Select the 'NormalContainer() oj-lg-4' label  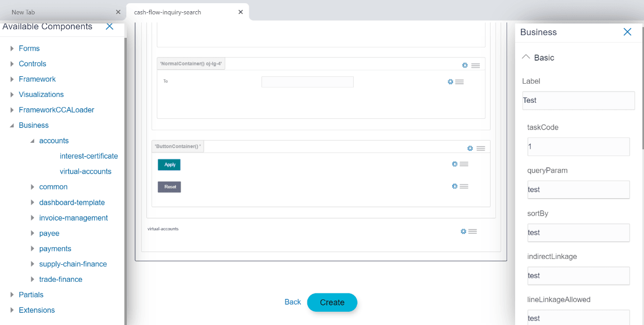click(191, 64)
